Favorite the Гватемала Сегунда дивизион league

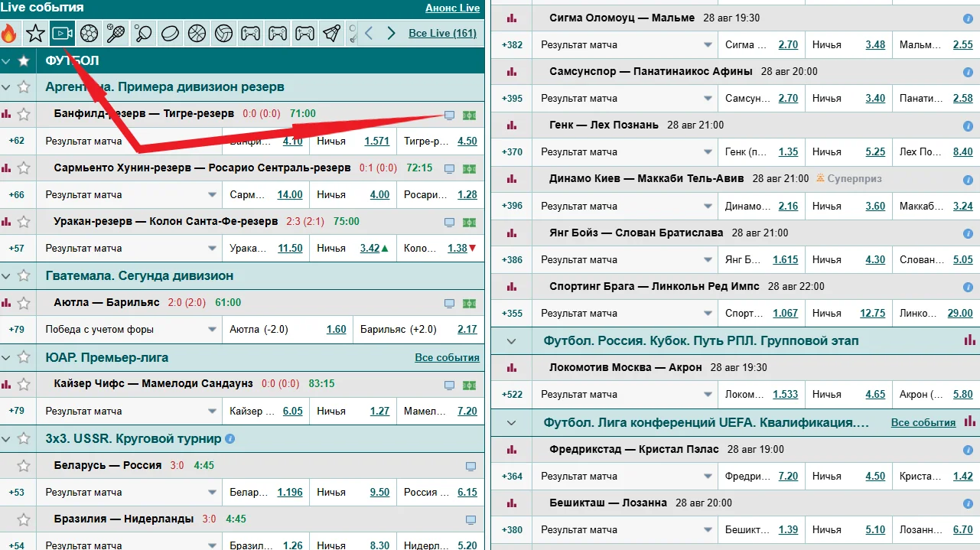click(24, 276)
